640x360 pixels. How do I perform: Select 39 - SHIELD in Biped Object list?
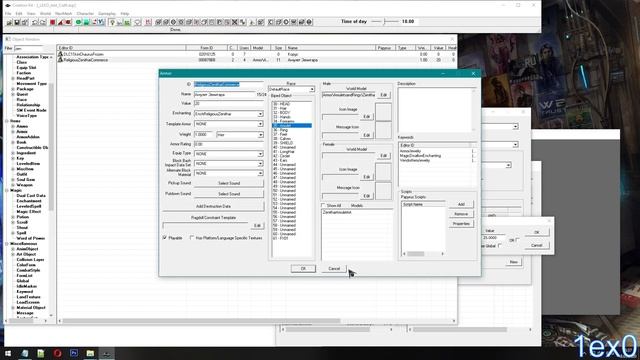click(292, 143)
